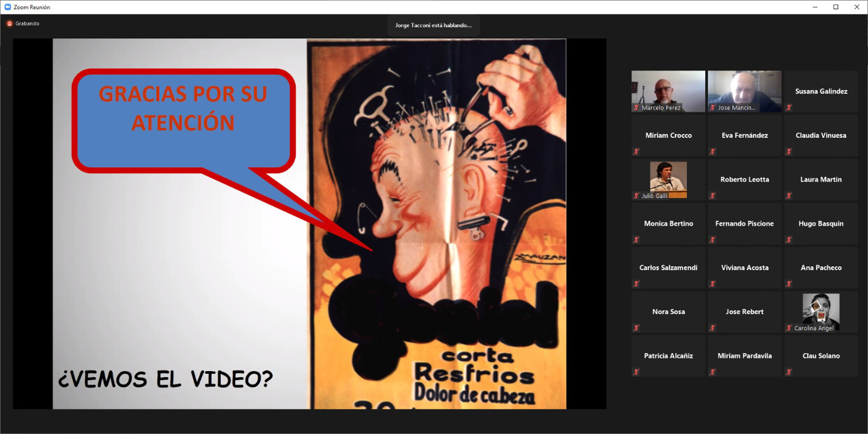868x434 pixels.
Task: Minimize the Zoom Reunión window
Action: (815, 7)
